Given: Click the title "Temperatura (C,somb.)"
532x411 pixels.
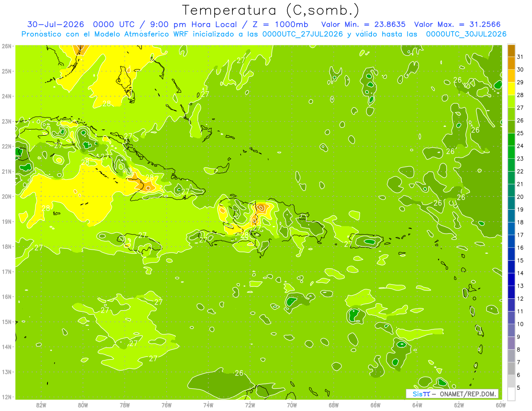Looking at the screenshot, I should pos(271,10).
